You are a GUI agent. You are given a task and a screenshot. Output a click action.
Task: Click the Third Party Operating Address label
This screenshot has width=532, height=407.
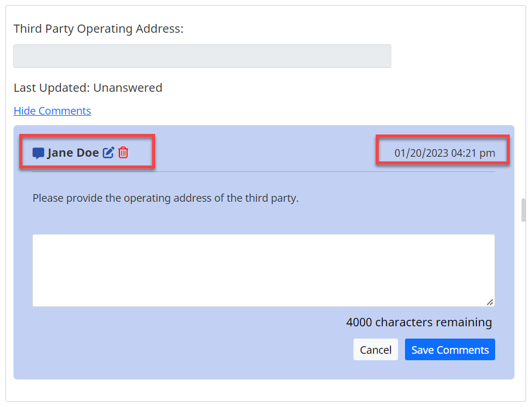click(x=98, y=29)
